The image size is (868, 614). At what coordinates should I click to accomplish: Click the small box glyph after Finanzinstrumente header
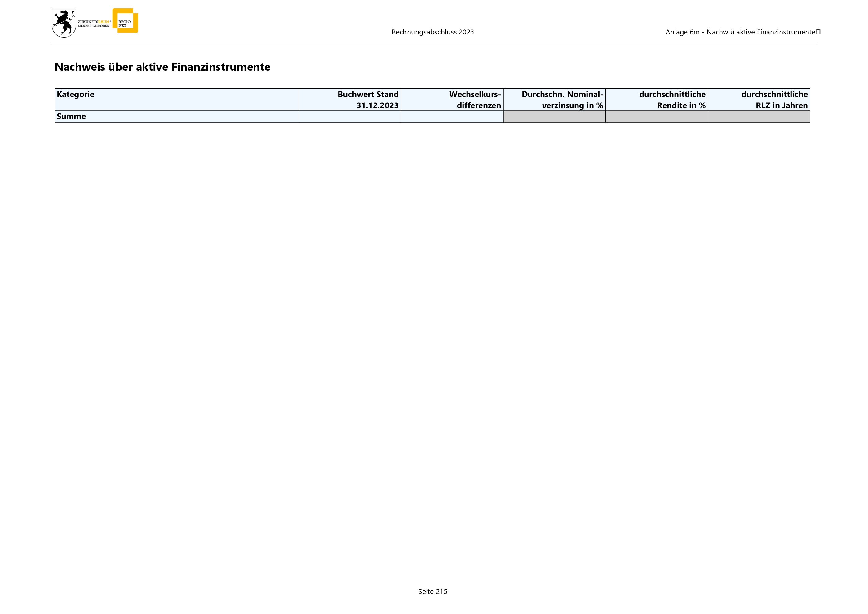(818, 32)
